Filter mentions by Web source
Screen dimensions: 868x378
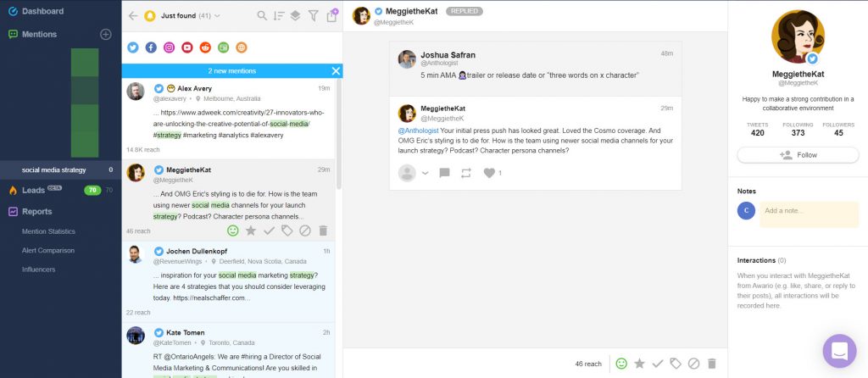click(242, 47)
